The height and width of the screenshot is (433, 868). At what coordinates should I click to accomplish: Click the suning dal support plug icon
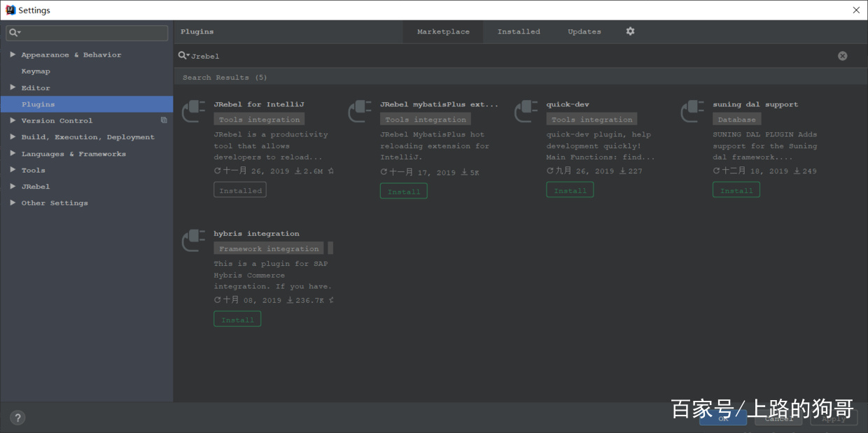pos(693,111)
